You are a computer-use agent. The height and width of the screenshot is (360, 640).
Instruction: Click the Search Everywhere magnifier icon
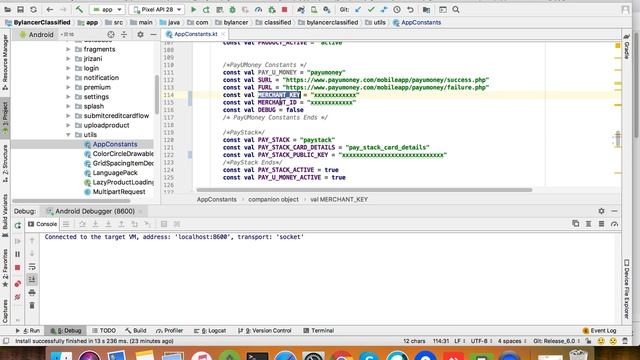[456, 9]
